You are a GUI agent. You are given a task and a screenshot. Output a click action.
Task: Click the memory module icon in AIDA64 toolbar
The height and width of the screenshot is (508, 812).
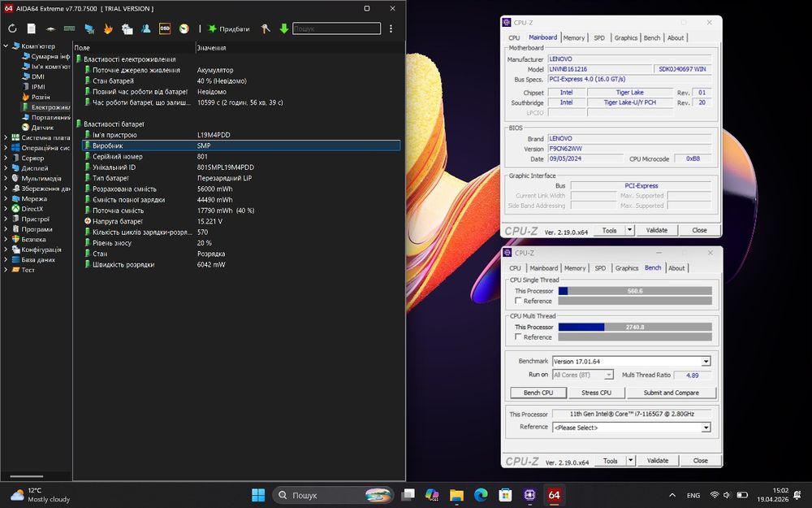click(x=69, y=29)
